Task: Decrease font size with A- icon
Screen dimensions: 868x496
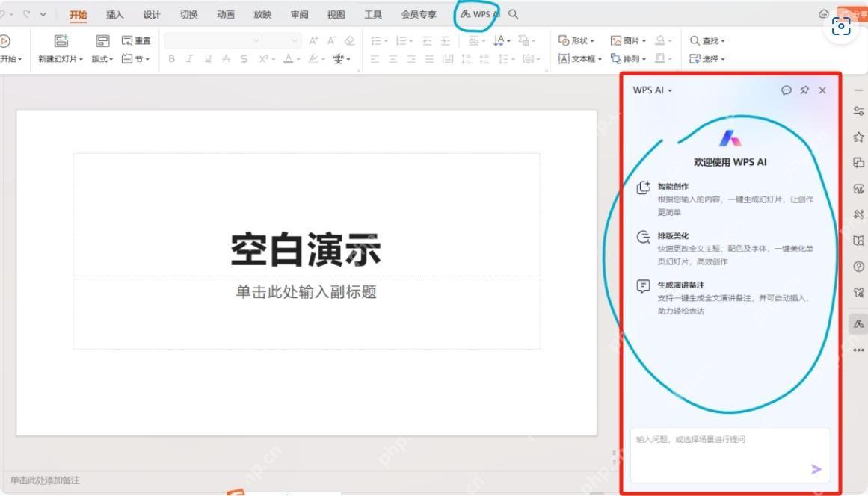Action: 332,40
